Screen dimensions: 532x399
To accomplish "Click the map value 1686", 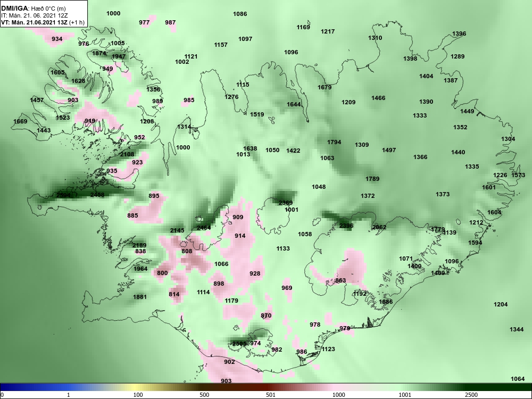I will [386, 302].
